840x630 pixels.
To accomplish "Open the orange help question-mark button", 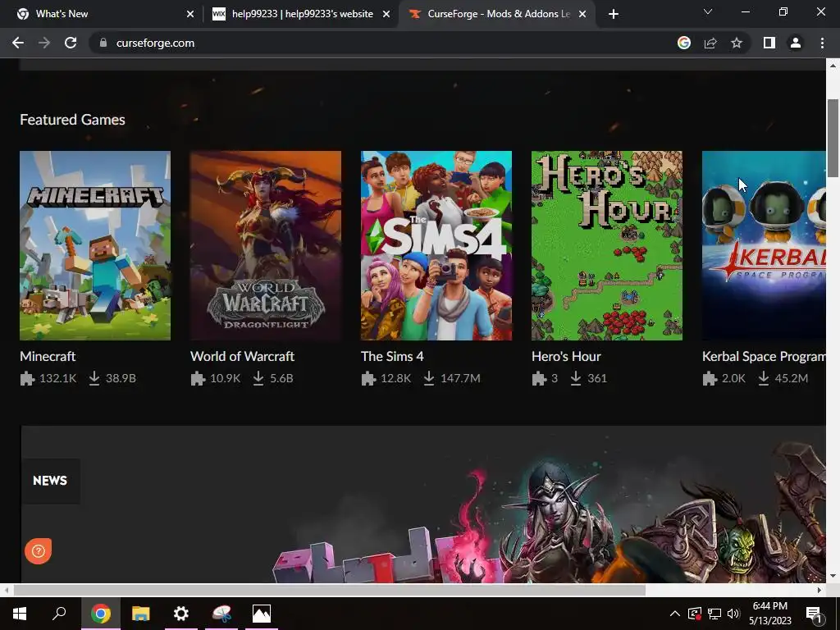I will click(x=38, y=550).
